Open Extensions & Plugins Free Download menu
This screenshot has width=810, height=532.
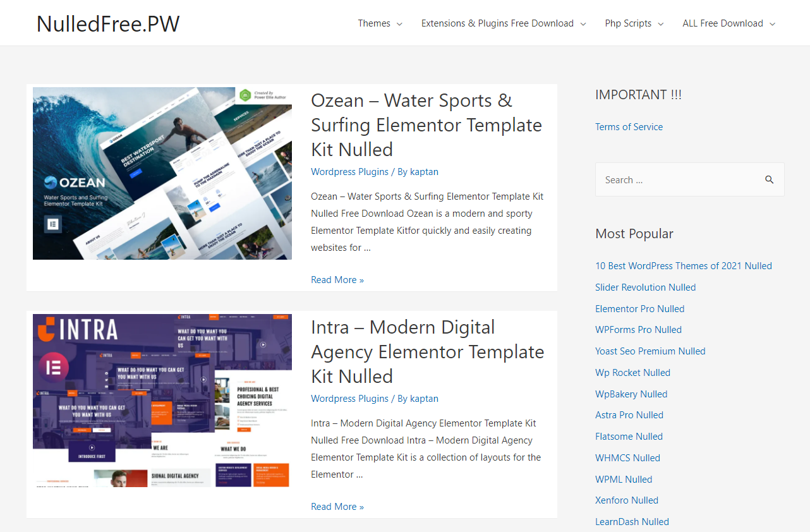497,23
